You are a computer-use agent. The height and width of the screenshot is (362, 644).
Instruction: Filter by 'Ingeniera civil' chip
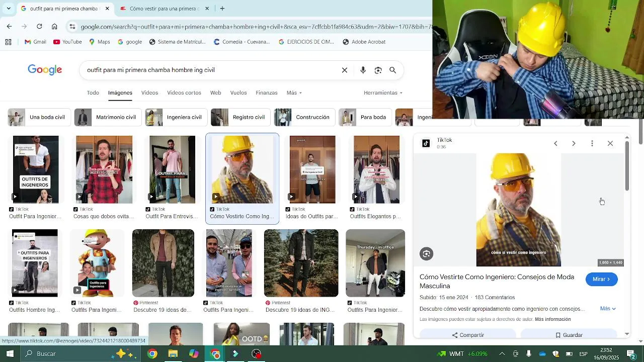pyautogui.click(x=175, y=117)
